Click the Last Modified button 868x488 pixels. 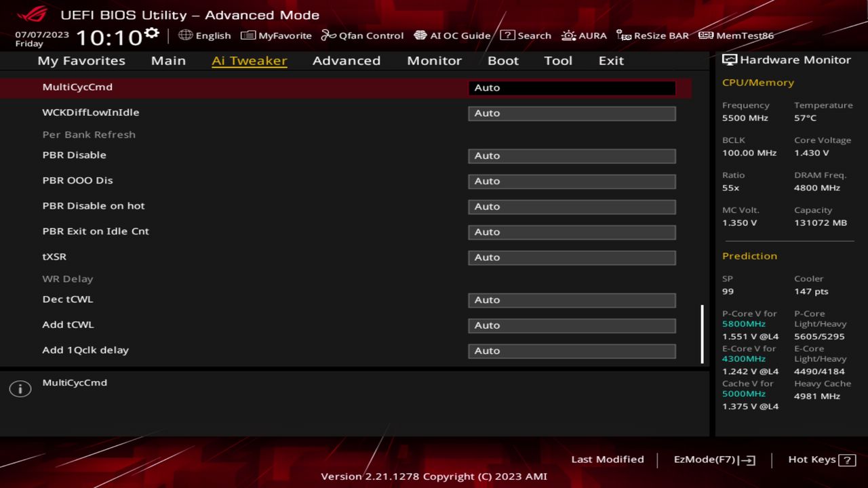pos(608,460)
